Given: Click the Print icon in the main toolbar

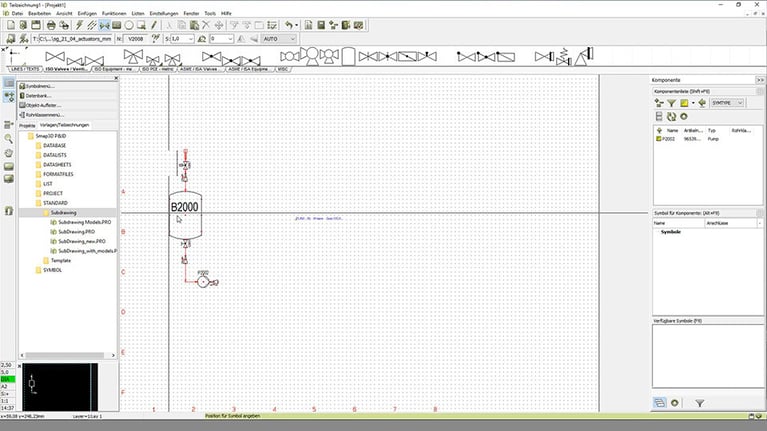Looking at the screenshot, I should click(x=51, y=25).
